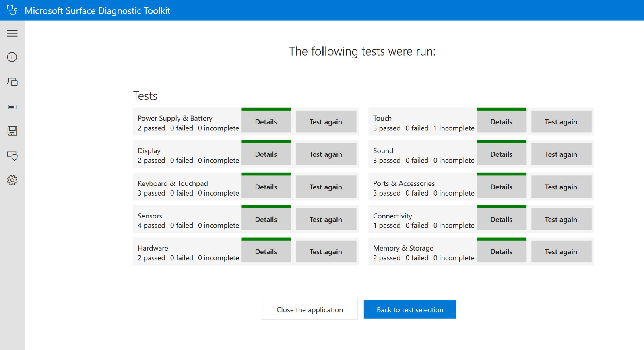View Details for Memory & Storage
Viewport: 644px width, 350px height.
click(502, 252)
